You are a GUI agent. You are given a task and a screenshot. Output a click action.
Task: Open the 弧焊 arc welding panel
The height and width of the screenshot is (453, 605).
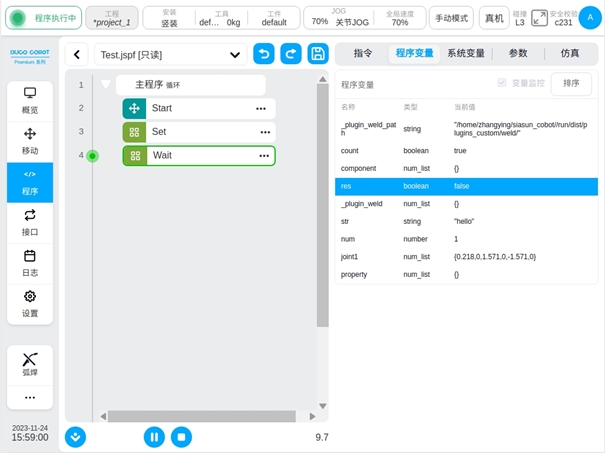(30, 364)
